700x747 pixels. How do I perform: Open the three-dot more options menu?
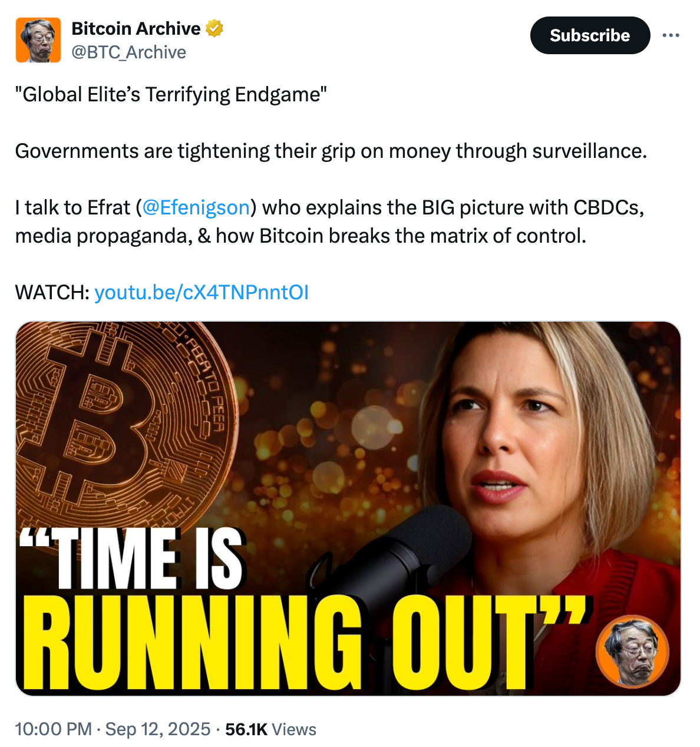point(671,35)
